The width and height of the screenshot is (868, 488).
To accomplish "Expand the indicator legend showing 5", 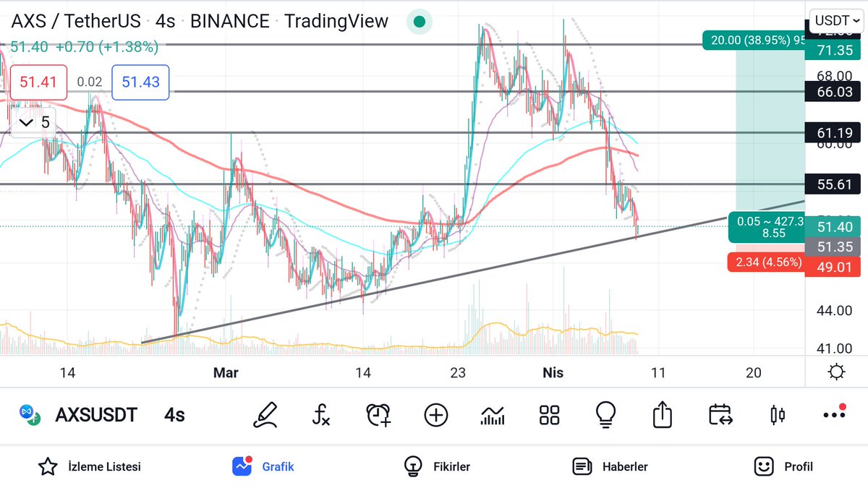I will (33, 122).
